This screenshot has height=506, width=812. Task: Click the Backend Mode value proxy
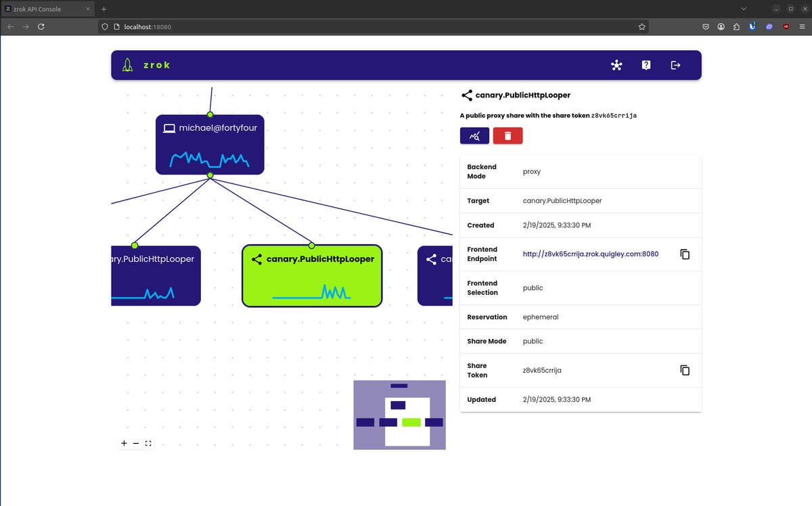pos(532,172)
